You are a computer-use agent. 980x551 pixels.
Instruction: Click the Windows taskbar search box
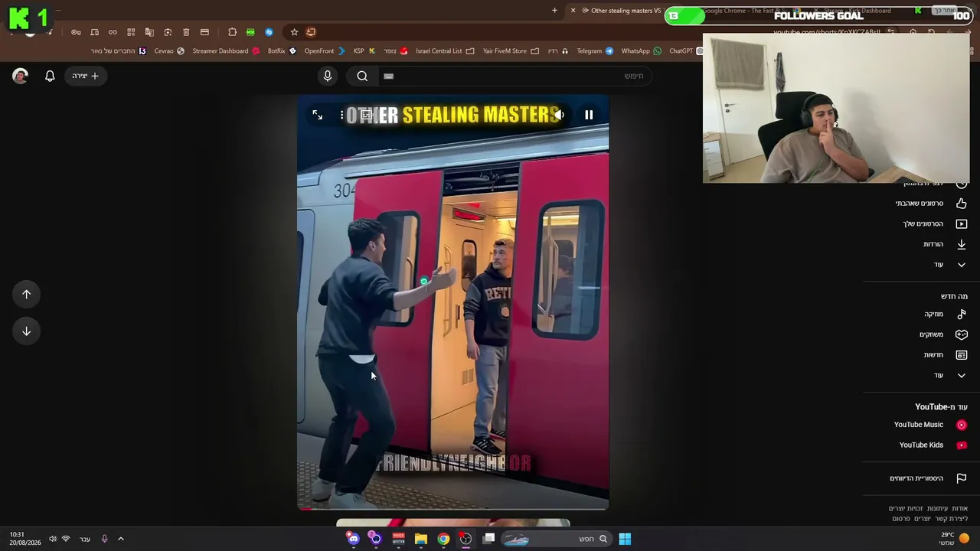tap(558, 539)
